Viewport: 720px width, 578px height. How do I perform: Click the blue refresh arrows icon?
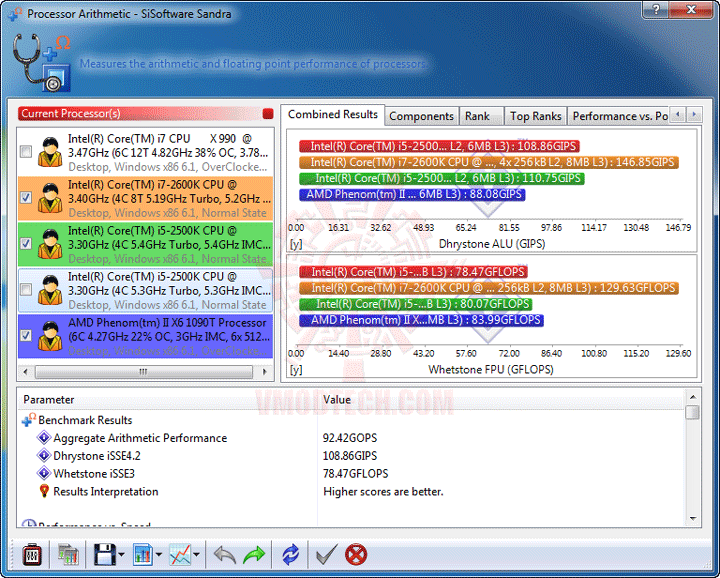(290, 555)
